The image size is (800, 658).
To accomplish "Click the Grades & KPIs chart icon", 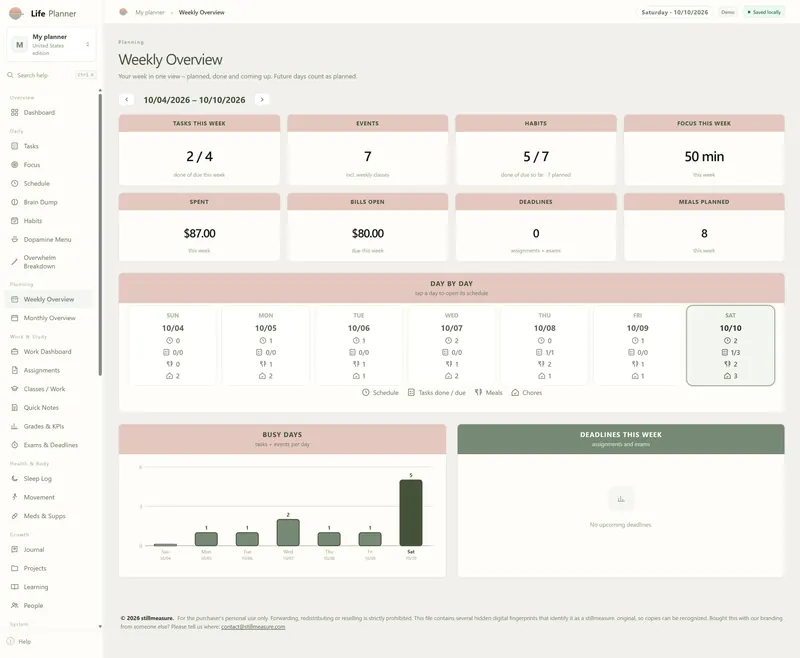I will click(14, 426).
